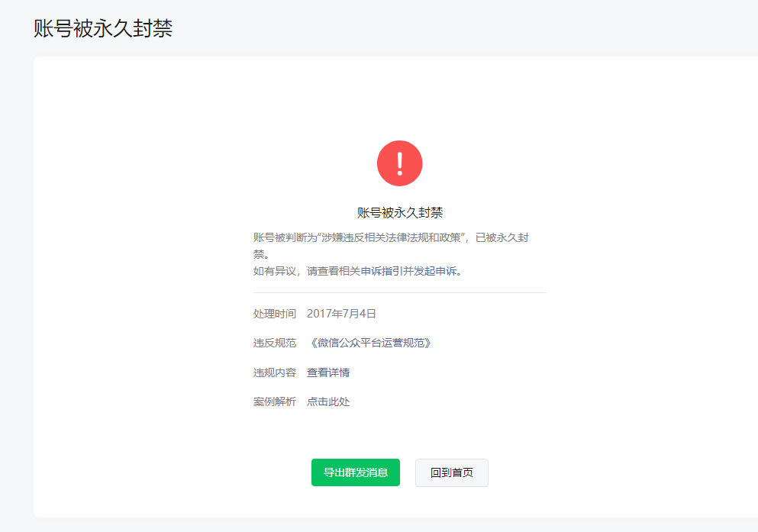Click the 处理时间 label
The height and width of the screenshot is (532, 758).
(275, 314)
